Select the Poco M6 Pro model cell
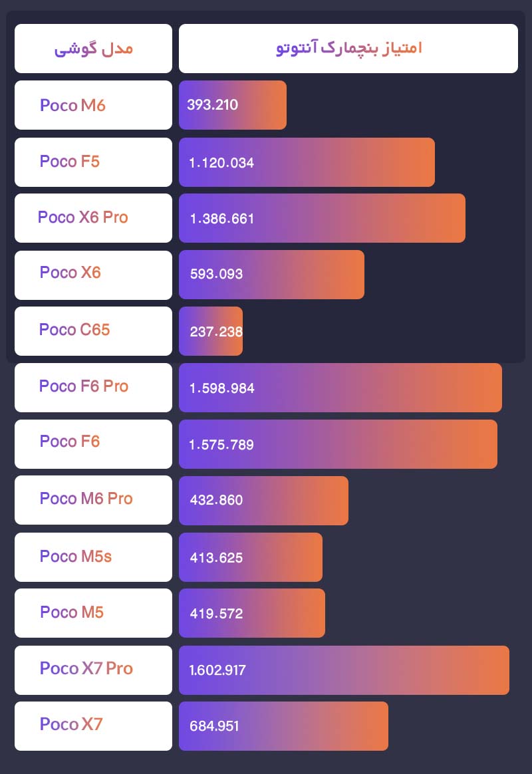 93,499
